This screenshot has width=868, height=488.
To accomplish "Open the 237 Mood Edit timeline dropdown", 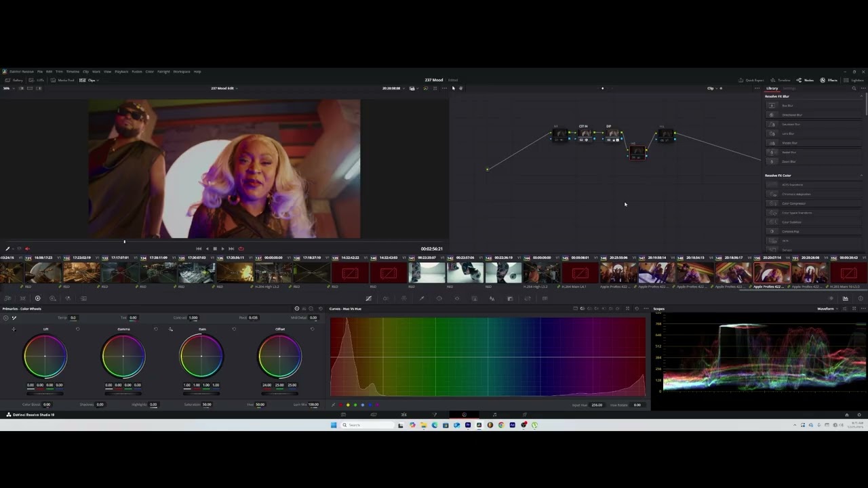I will click(x=224, y=88).
